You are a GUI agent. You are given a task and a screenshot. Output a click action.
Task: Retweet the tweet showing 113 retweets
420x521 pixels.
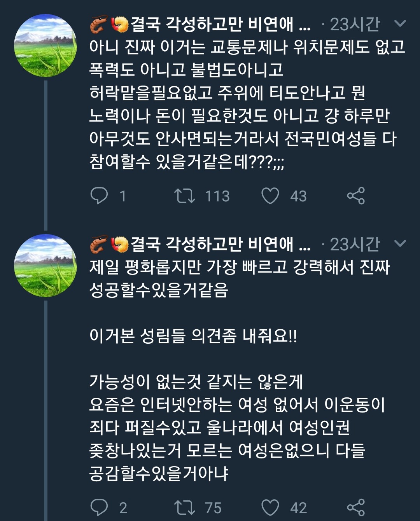[185, 196]
